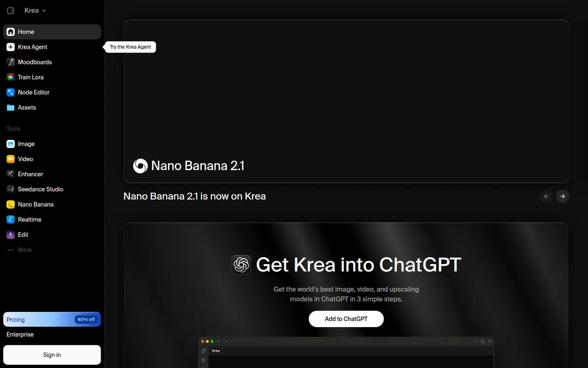Image resolution: width=588 pixels, height=368 pixels.
Task: Choose the Video tool icon
Action: [11, 159]
